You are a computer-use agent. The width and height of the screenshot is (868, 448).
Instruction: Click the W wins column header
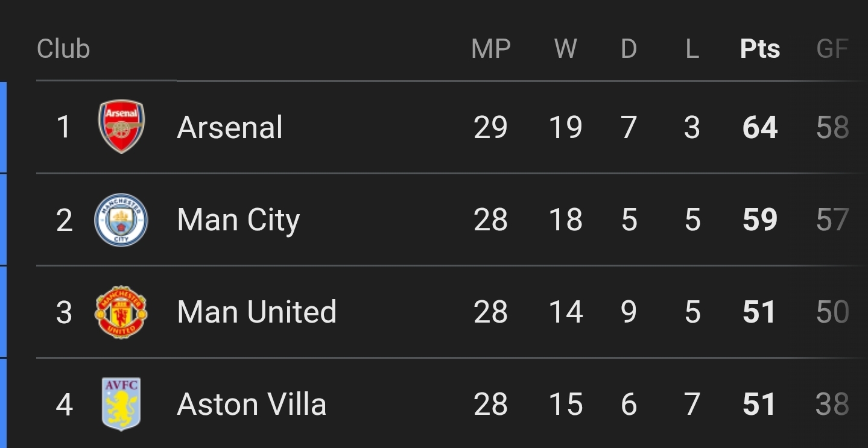tap(566, 49)
